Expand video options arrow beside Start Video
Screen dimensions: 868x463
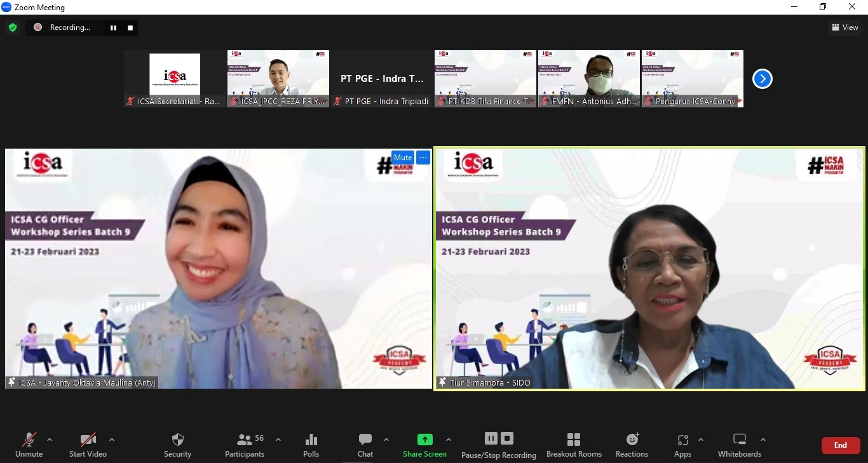point(112,440)
